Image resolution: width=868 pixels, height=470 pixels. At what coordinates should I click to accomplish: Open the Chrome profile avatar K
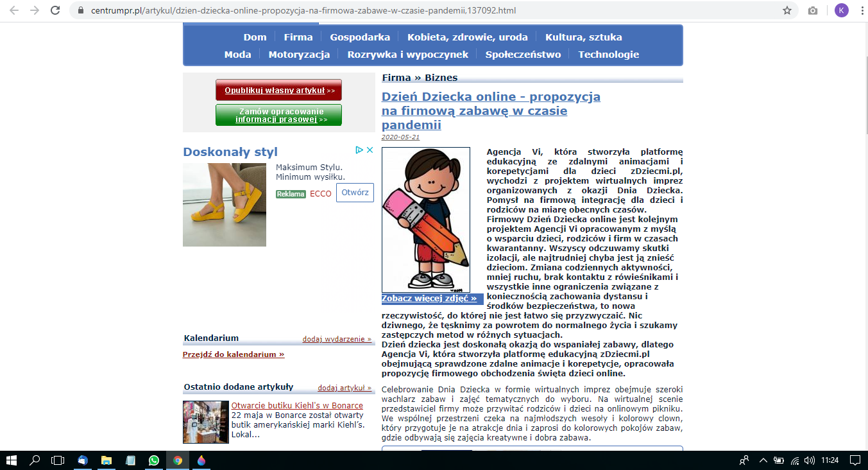click(x=840, y=10)
